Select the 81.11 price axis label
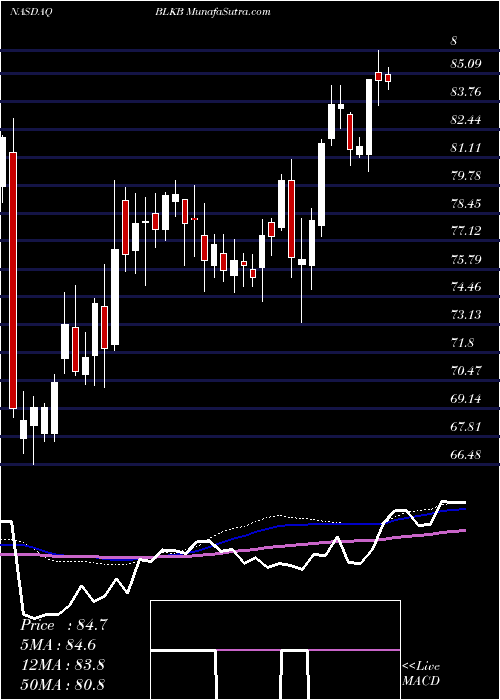The height and width of the screenshot is (700, 500). tap(466, 148)
